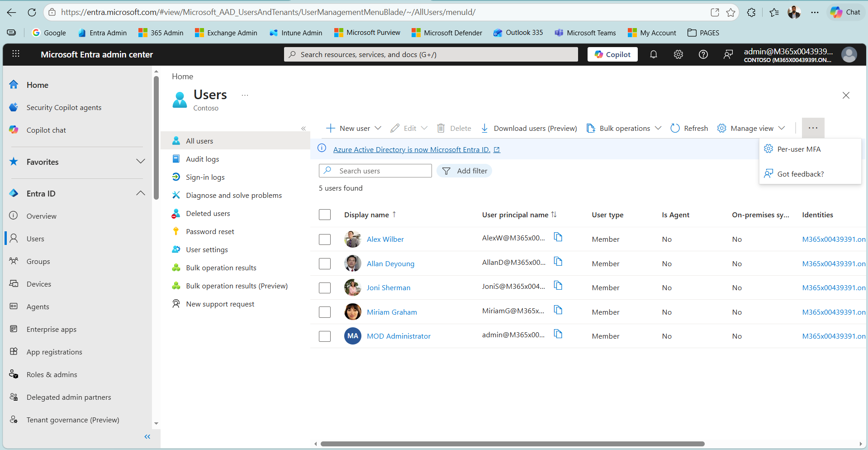Copy Miriam Graham's user principal name
This screenshot has width=868, height=450.
click(558, 310)
